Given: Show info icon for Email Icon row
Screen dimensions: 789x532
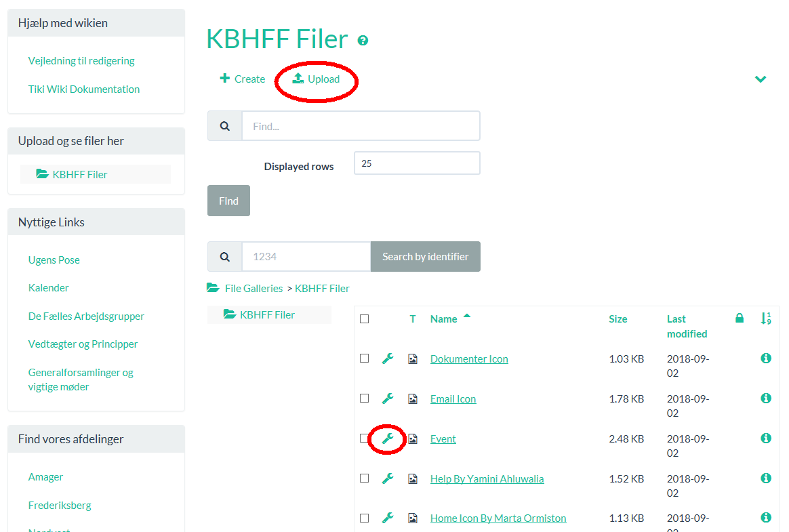Looking at the screenshot, I should click(x=766, y=398).
